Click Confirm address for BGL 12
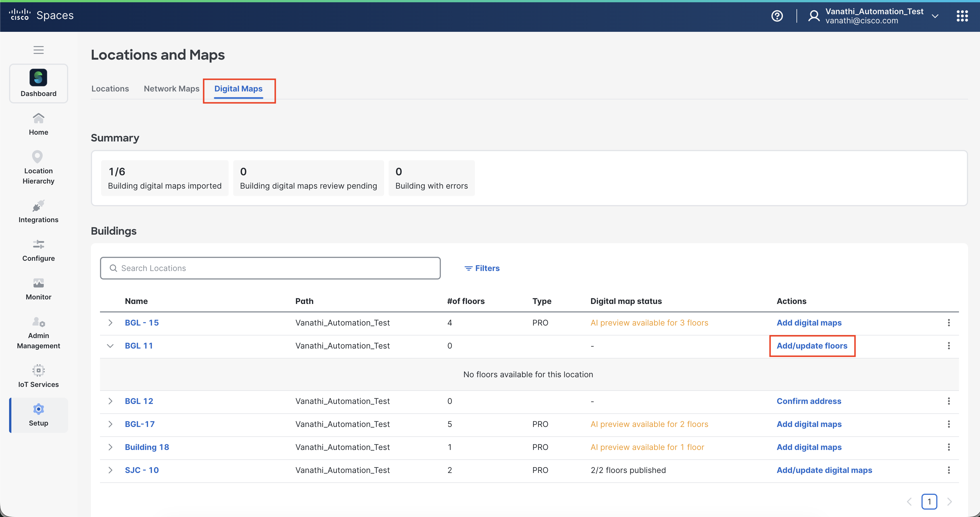 point(808,401)
